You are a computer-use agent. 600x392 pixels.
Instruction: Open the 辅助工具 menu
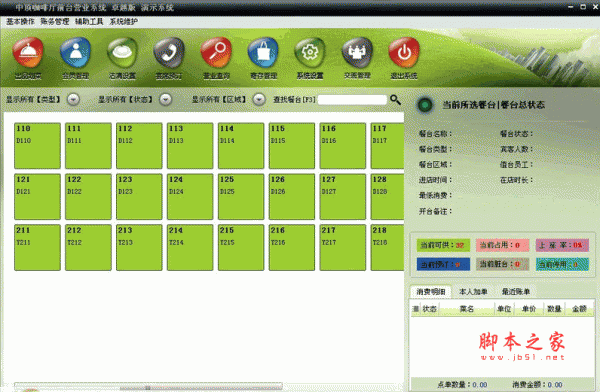click(89, 21)
